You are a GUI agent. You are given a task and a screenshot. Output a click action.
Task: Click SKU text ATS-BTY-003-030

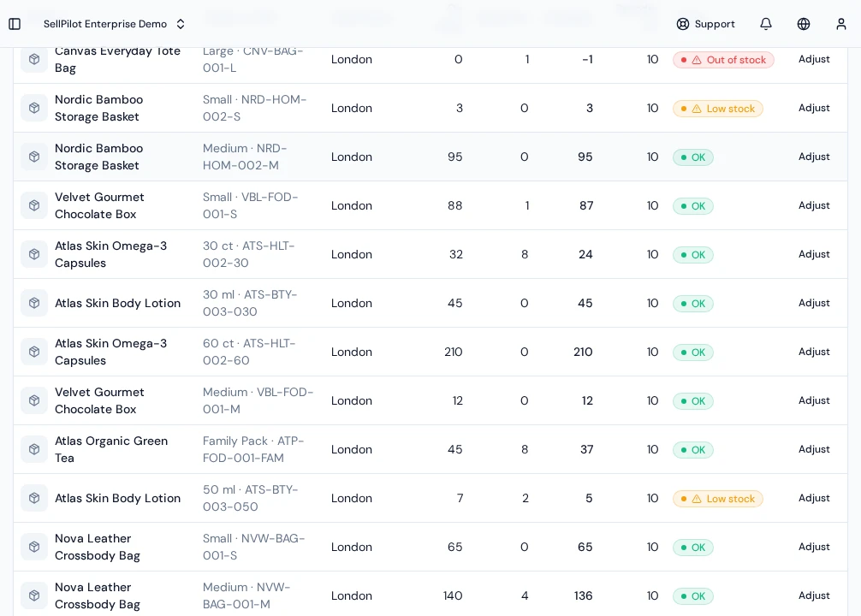(250, 303)
